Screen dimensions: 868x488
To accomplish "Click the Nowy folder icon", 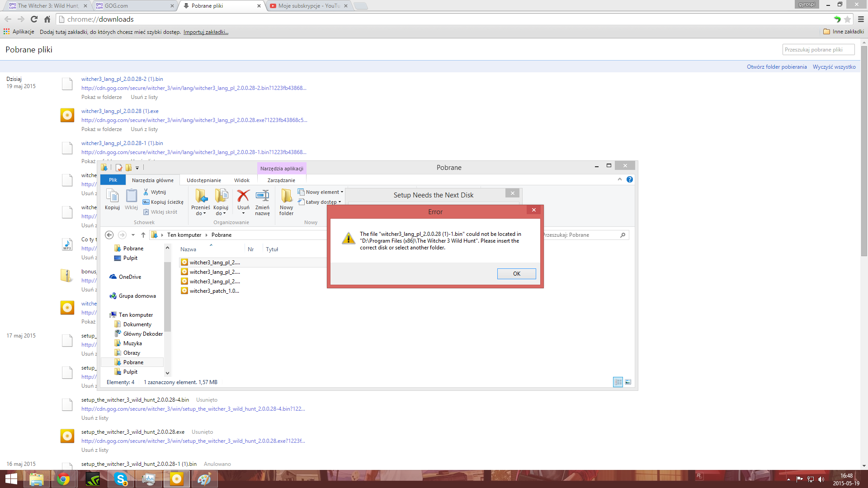I will (286, 202).
